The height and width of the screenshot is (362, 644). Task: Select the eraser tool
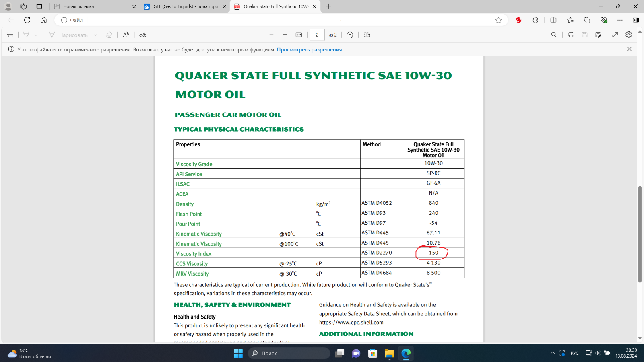[109, 35]
